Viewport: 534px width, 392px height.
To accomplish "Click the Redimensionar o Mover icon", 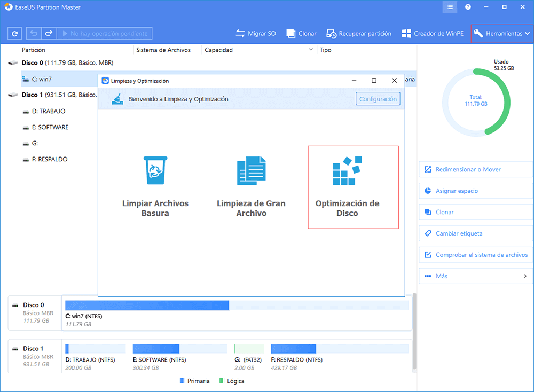I will click(428, 170).
